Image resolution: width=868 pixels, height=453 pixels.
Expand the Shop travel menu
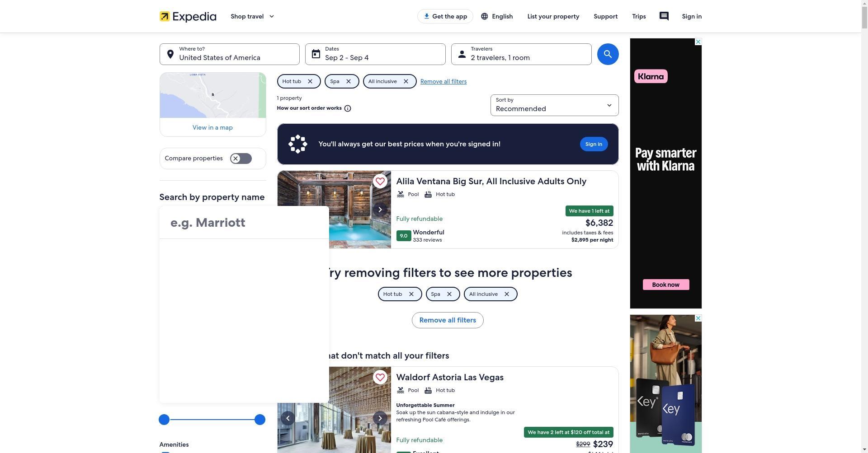(x=252, y=16)
